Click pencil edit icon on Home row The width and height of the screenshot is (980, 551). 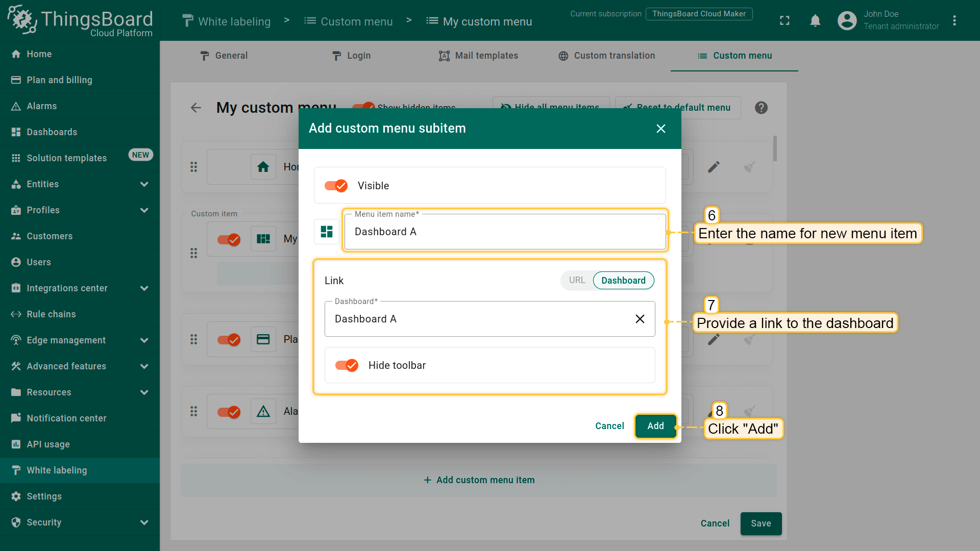[x=714, y=167]
